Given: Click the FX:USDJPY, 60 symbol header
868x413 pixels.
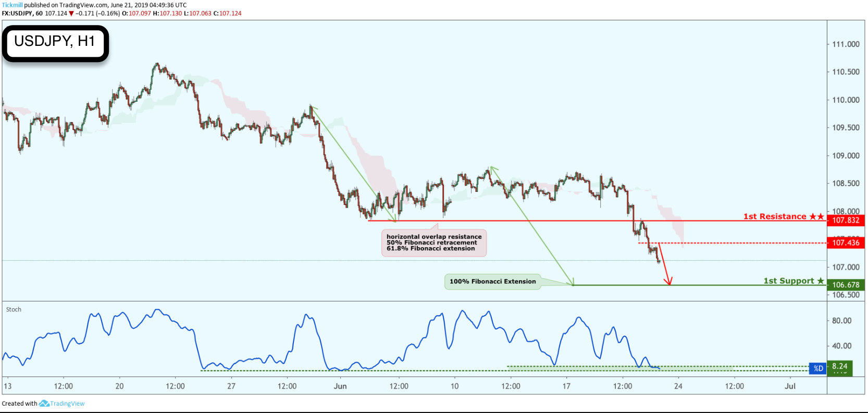Looking at the screenshot, I should [x=22, y=13].
